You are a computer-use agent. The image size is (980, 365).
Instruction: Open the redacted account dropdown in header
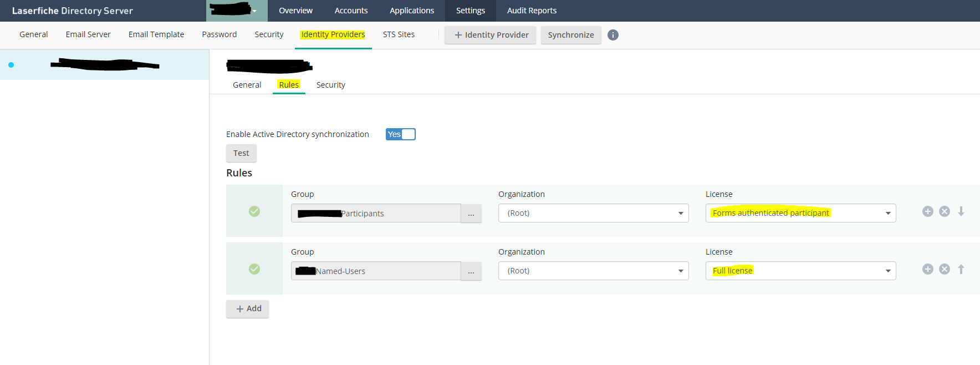point(237,11)
